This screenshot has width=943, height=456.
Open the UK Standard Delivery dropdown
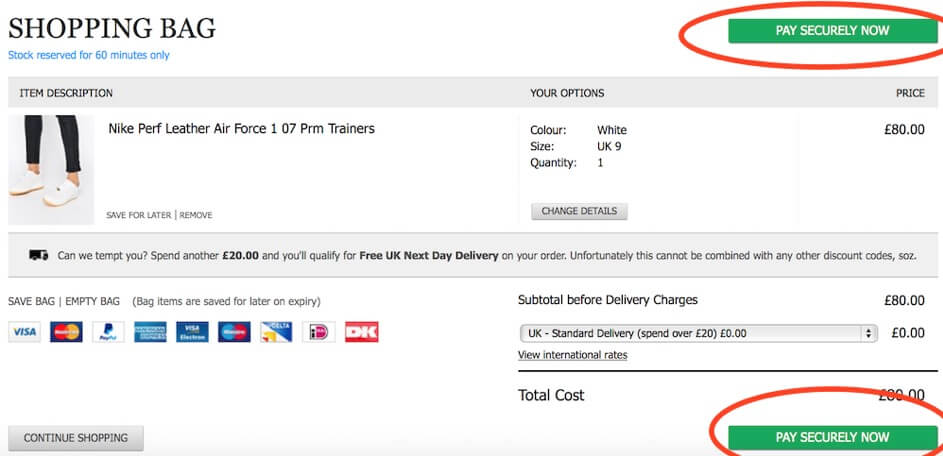point(697,333)
